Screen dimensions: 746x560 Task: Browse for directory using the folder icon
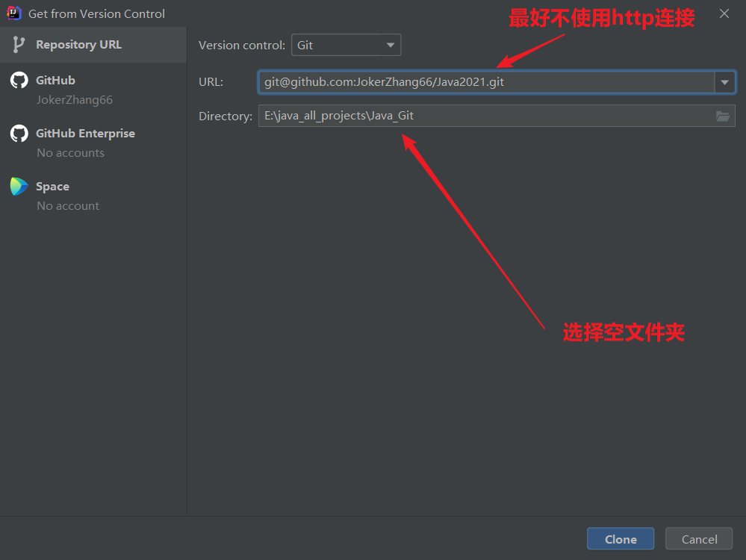tap(722, 116)
